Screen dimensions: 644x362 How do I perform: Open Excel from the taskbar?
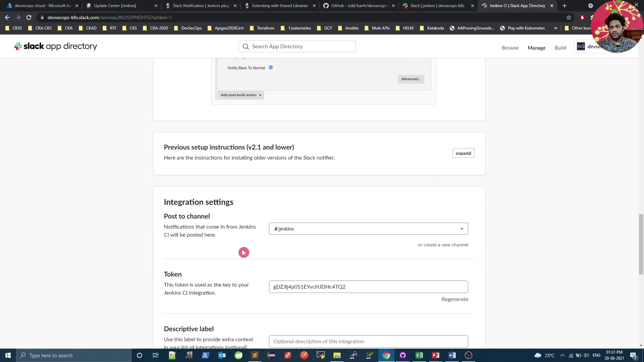(419, 355)
